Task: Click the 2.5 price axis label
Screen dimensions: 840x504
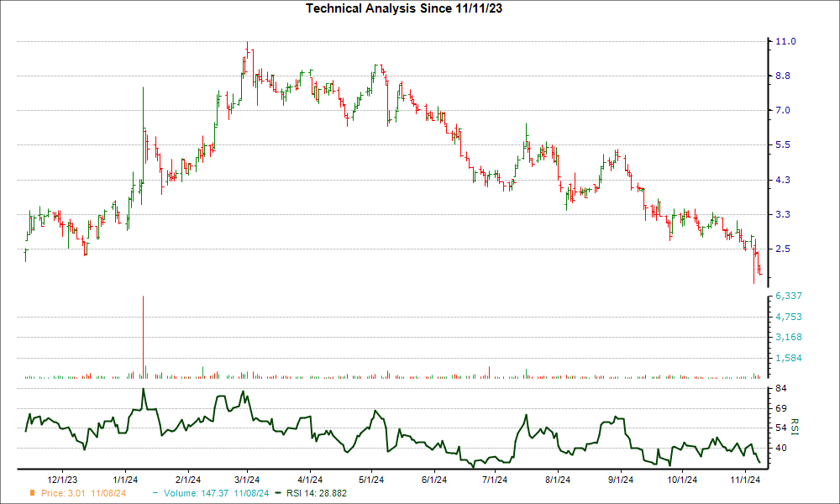Action: (x=783, y=249)
